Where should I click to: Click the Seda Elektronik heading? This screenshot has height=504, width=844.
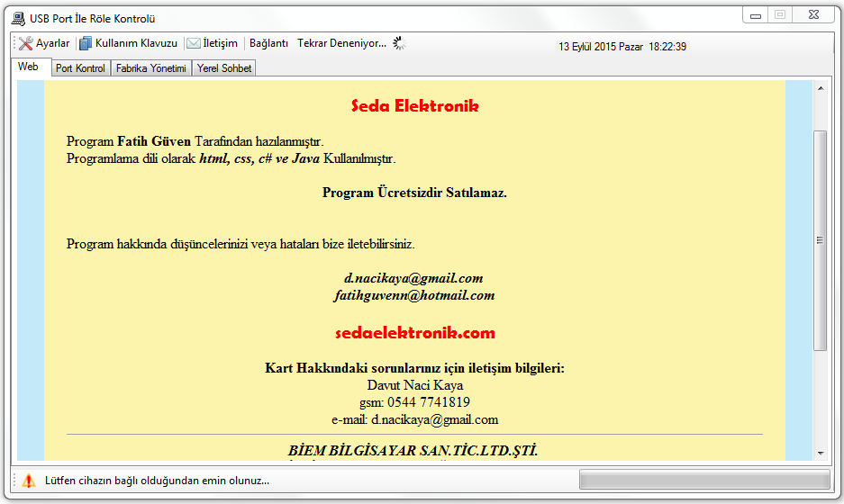click(x=414, y=106)
